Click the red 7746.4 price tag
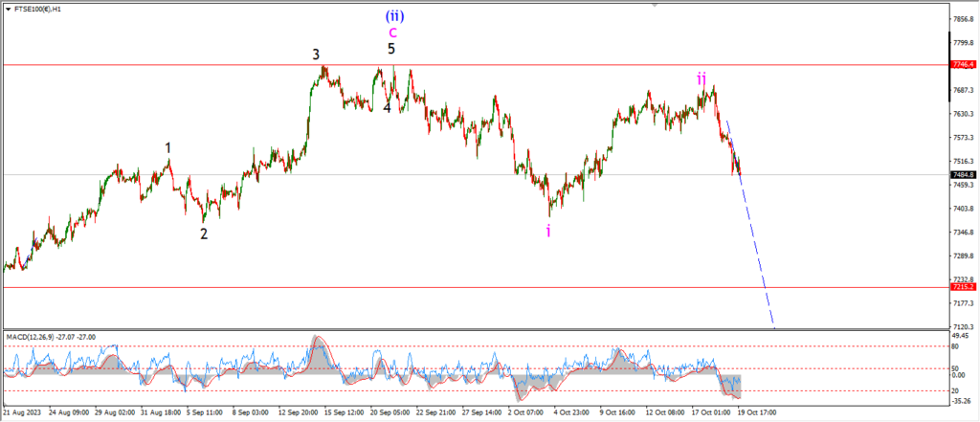Image resolution: width=980 pixels, height=422 pixels. (963, 65)
